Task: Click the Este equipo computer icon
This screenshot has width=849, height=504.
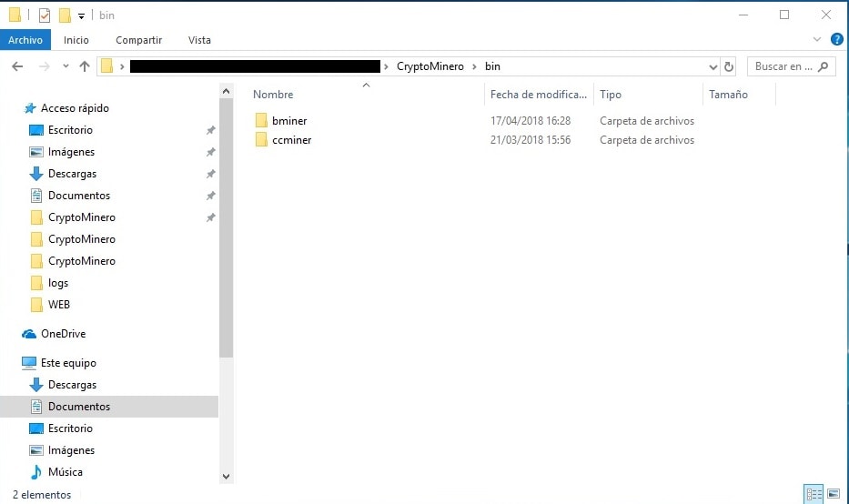Action: (29, 363)
